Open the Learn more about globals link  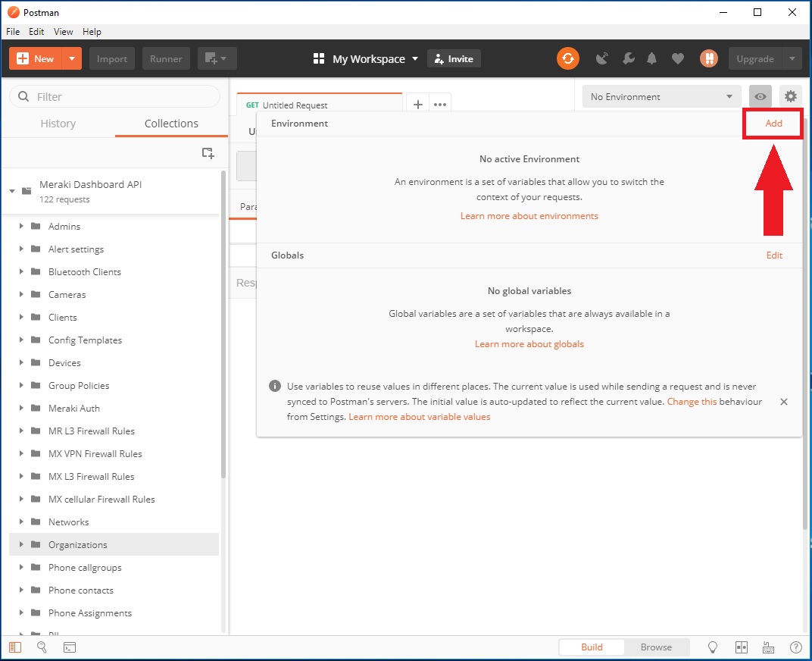coord(529,344)
